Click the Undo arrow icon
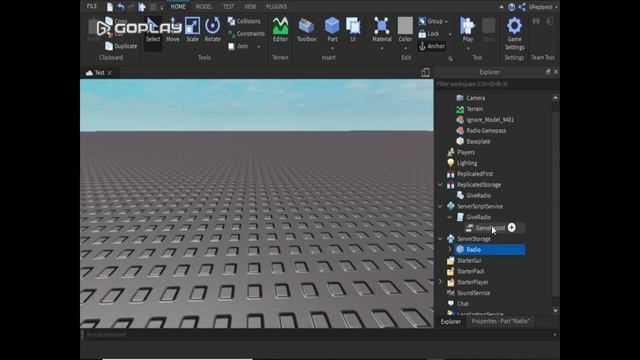The image size is (640, 360). [x=121, y=7]
